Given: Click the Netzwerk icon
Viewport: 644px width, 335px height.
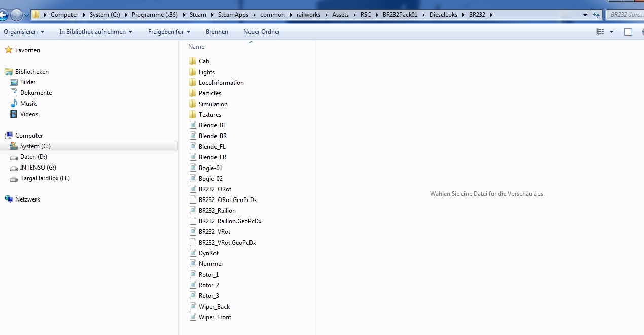Looking at the screenshot, I should pyautogui.click(x=8, y=199).
